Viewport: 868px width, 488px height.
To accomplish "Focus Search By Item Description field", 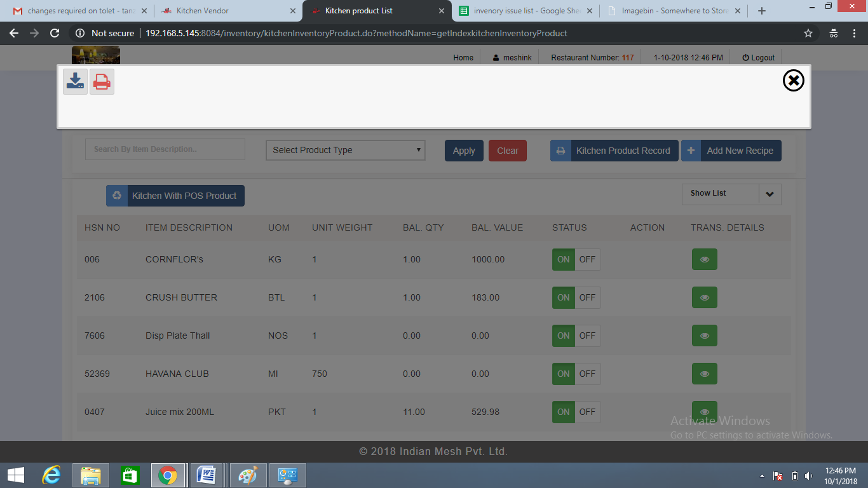I will 165,149.
